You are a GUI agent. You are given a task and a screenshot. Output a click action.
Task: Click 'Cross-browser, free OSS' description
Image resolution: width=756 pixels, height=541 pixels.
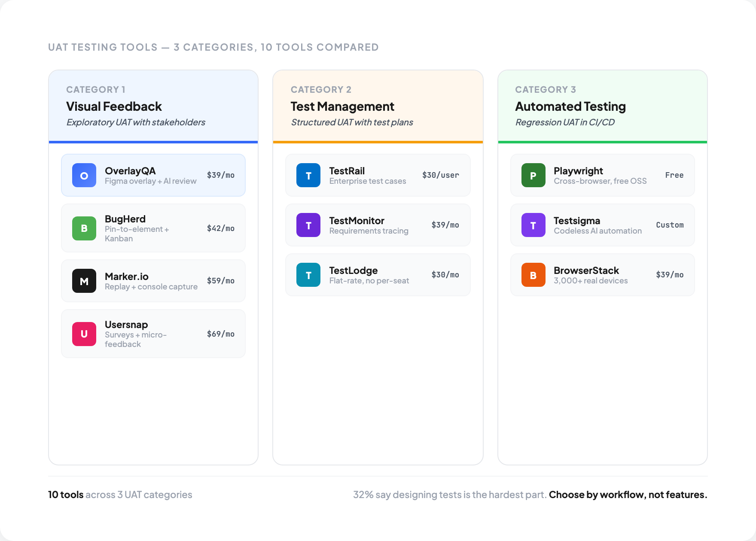600,181
